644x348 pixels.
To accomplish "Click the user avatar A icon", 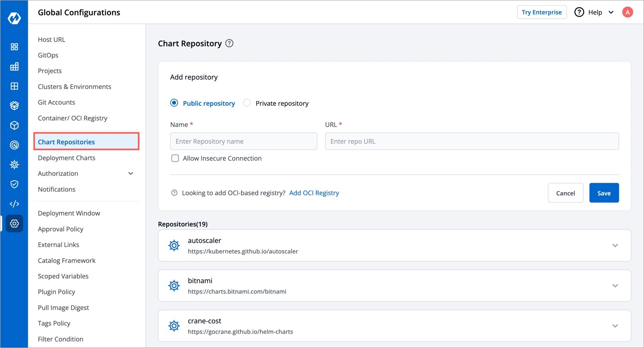I will (x=627, y=13).
